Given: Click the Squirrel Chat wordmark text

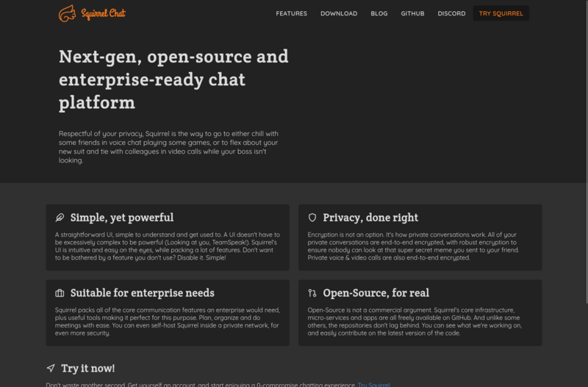Looking at the screenshot, I should click(104, 14).
